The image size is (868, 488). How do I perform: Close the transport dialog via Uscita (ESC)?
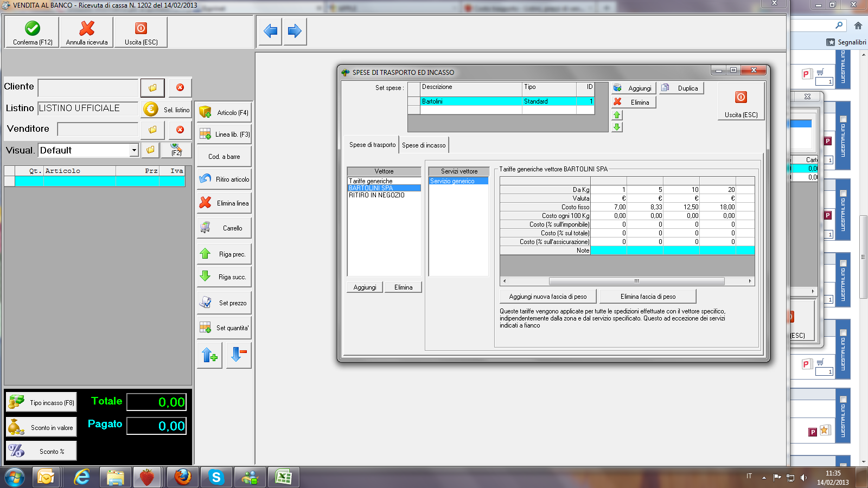pyautogui.click(x=741, y=101)
